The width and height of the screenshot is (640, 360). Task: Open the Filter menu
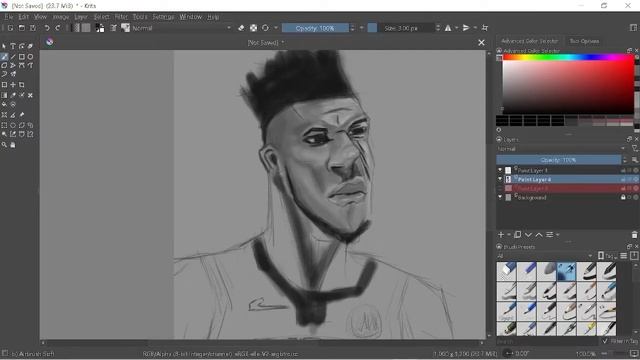point(121,17)
